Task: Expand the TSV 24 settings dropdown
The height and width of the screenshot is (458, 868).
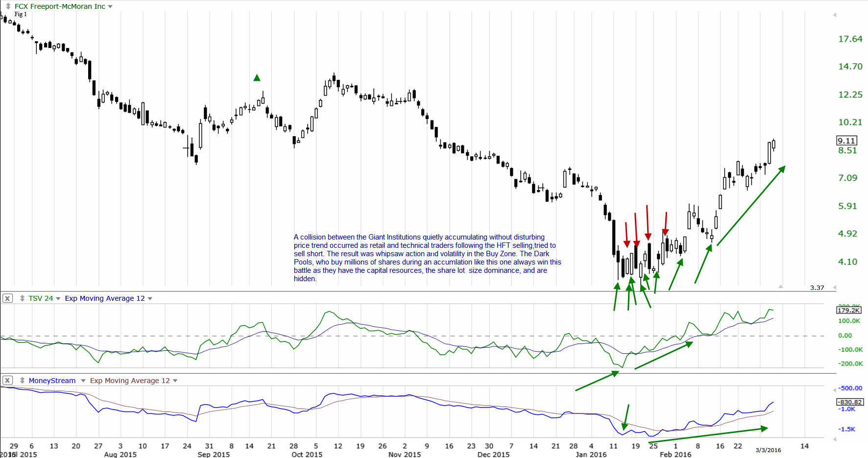Action: click(58, 299)
